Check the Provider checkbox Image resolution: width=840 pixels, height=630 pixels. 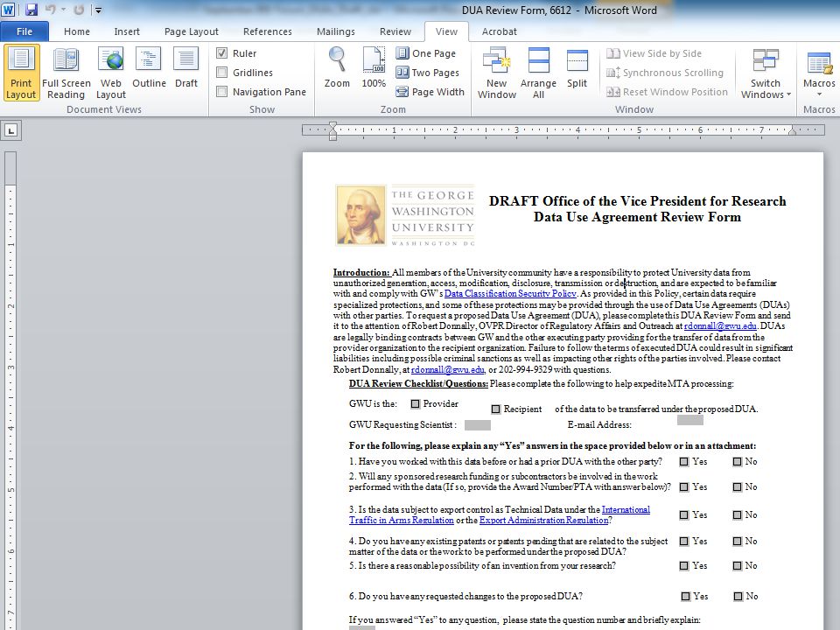tap(415, 404)
